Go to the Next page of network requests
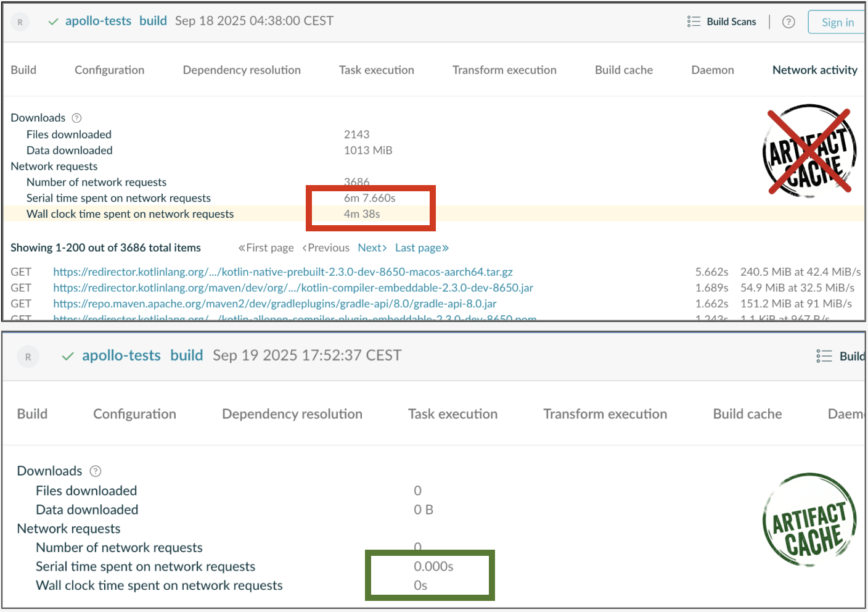This screenshot has height=612, width=868. tap(372, 247)
